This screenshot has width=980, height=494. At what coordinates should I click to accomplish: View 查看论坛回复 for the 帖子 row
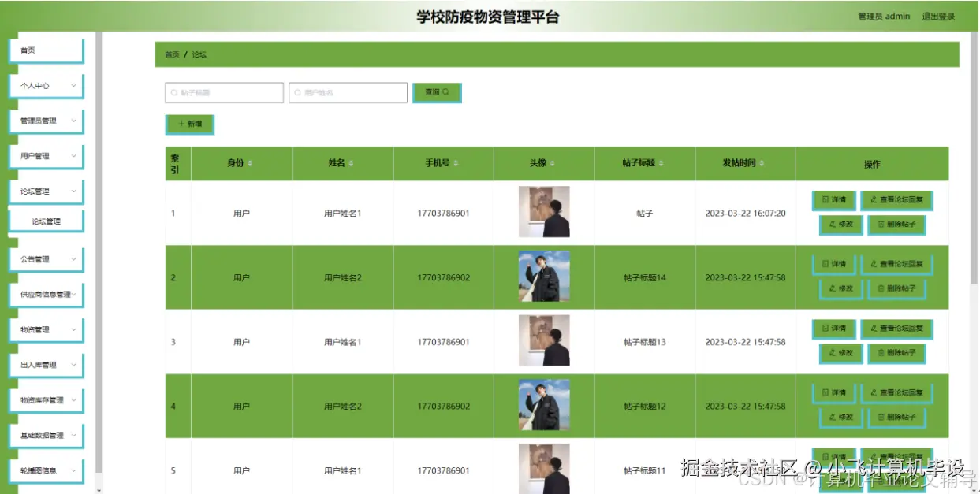(897, 200)
